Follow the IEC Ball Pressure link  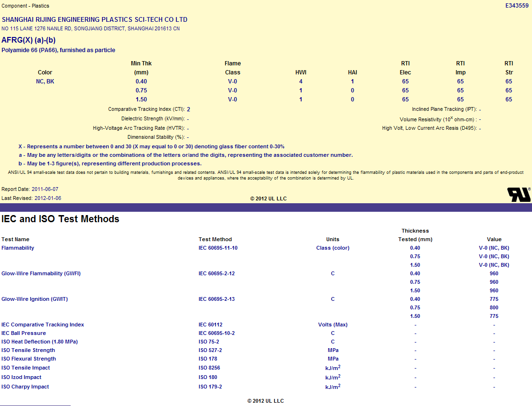click(23, 333)
